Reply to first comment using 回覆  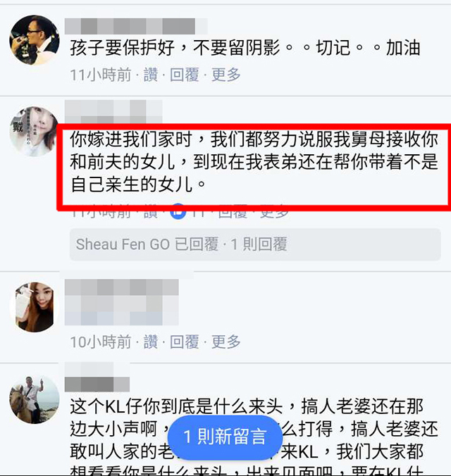coord(185,75)
